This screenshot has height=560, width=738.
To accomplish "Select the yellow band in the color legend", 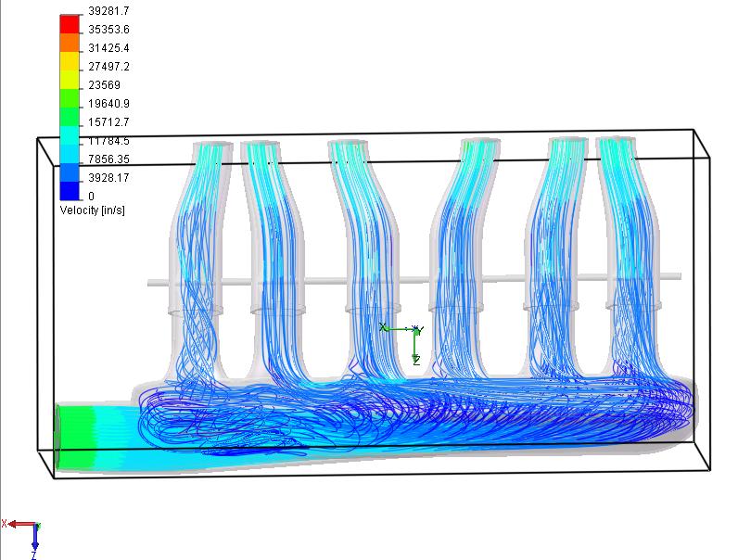I will coord(70,63).
